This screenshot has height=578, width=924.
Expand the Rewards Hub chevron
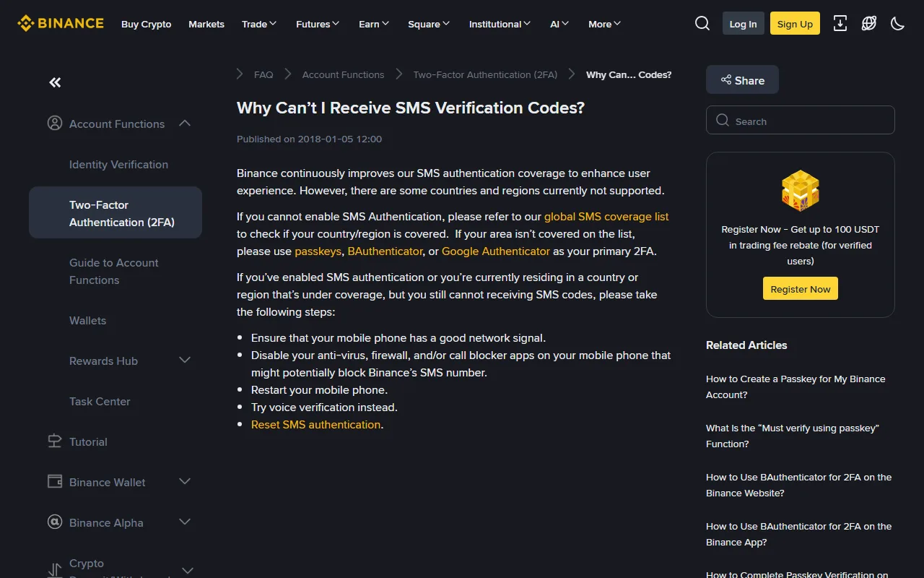[185, 361]
